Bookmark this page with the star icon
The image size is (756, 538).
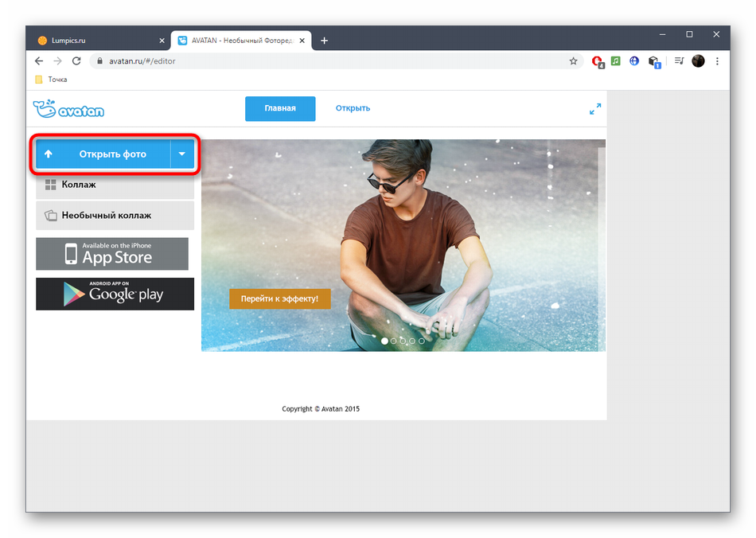(573, 61)
